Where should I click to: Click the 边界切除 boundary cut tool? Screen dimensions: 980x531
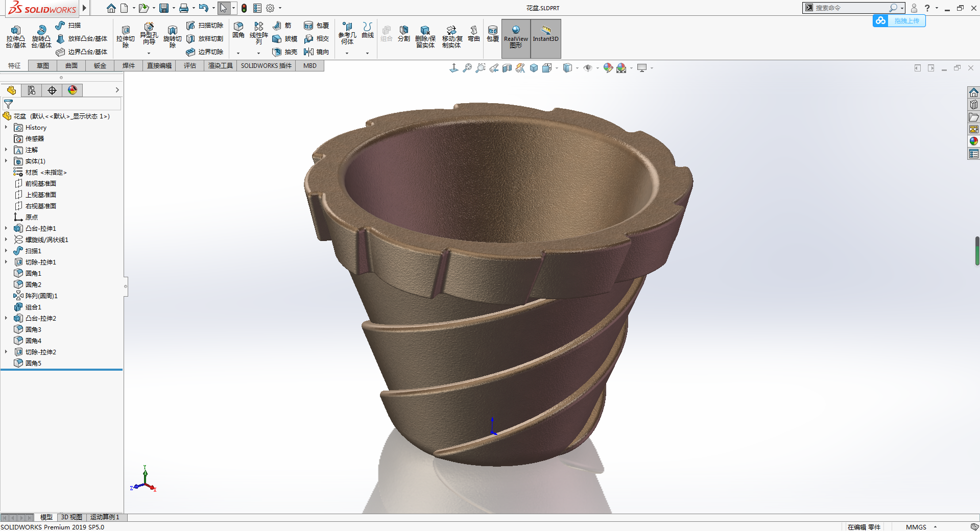(205, 52)
